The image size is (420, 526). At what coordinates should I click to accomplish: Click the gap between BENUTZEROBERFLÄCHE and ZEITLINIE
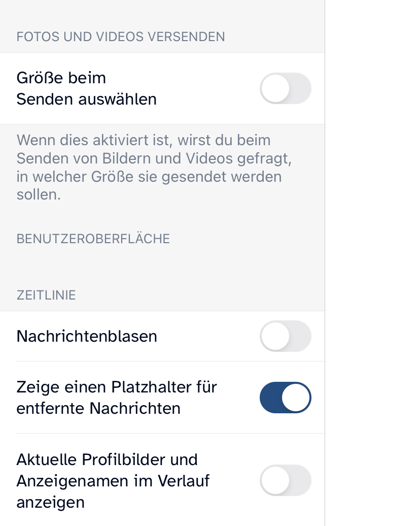tap(162, 267)
